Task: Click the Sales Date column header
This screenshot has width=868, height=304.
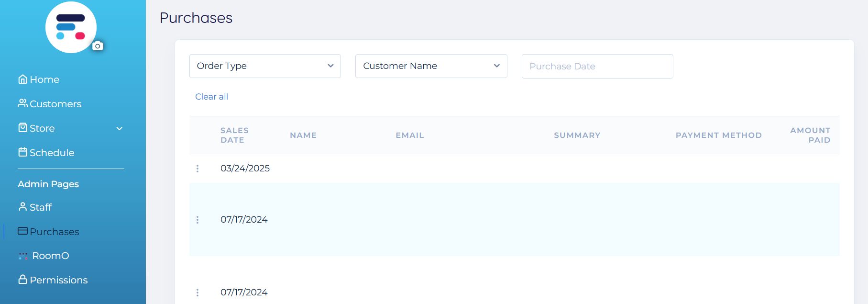Action: point(234,135)
